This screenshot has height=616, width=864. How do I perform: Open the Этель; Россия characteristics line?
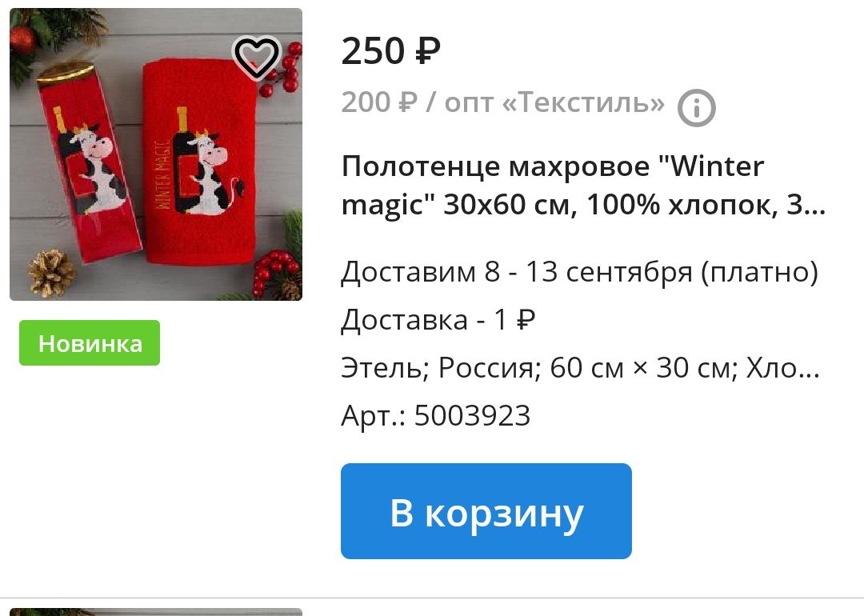coord(580,367)
